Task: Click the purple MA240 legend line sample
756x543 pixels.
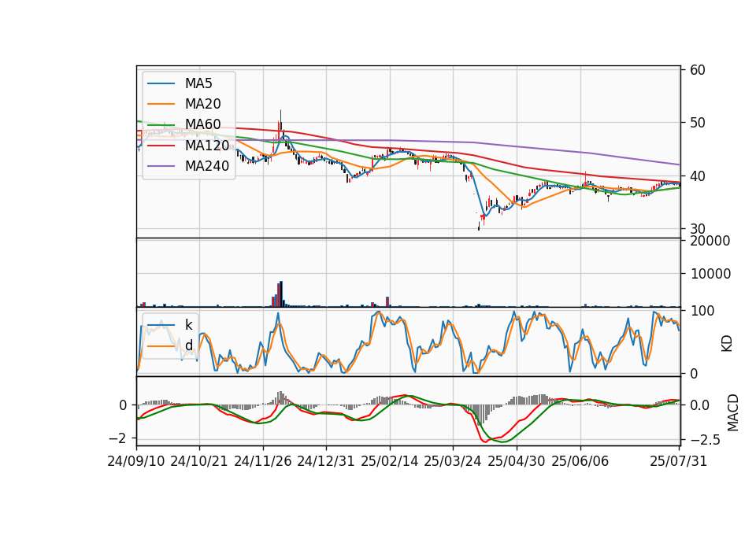Action: [161, 166]
